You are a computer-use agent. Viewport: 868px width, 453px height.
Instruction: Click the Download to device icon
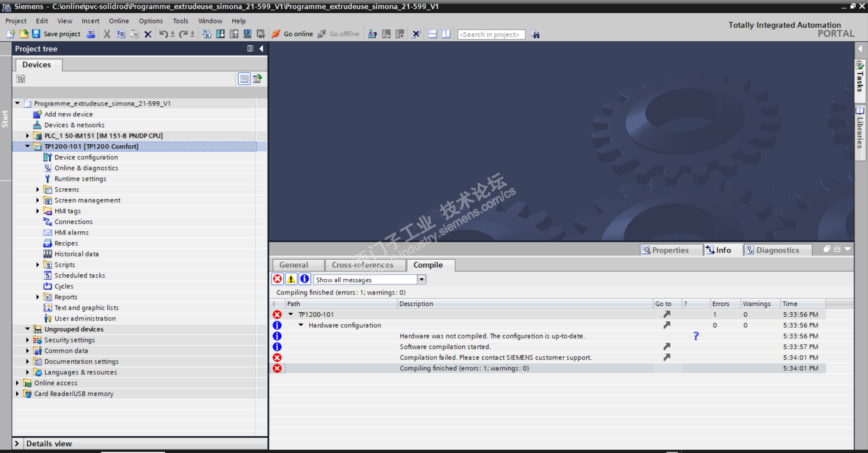click(220, 34)
